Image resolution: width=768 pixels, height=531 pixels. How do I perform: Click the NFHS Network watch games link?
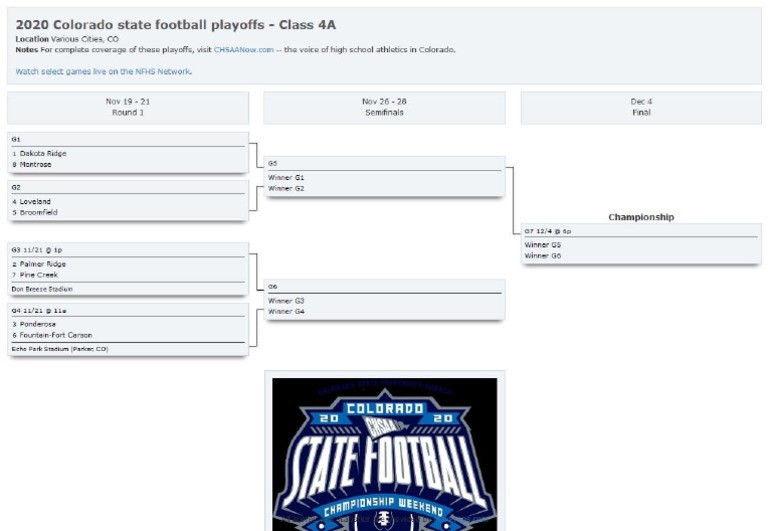pos(104,72)
